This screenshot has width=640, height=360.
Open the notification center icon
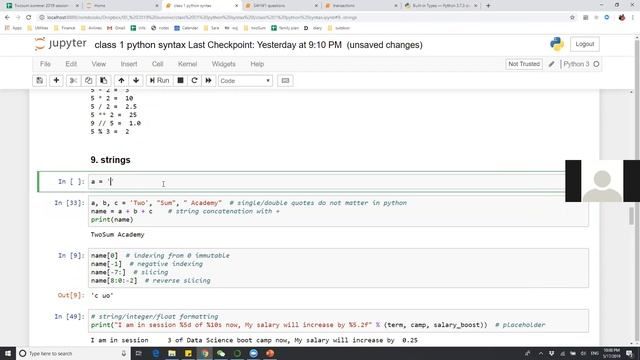point(629,353)
